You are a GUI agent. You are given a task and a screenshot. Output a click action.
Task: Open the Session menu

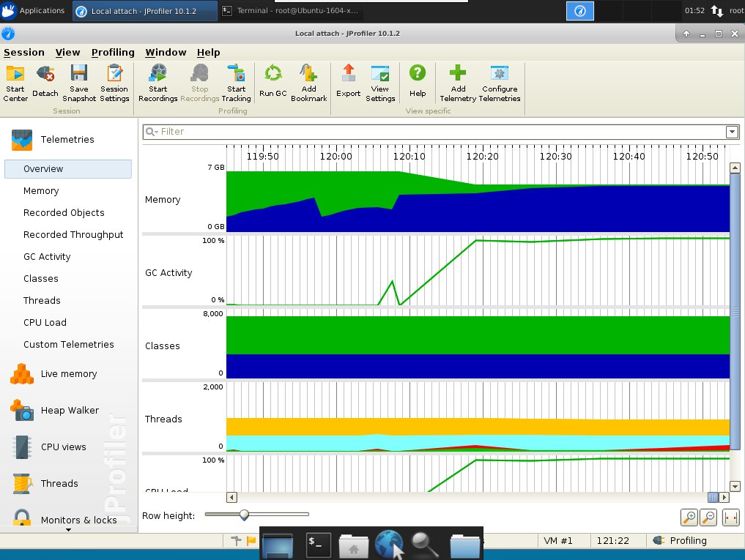(x=24, y=53)
